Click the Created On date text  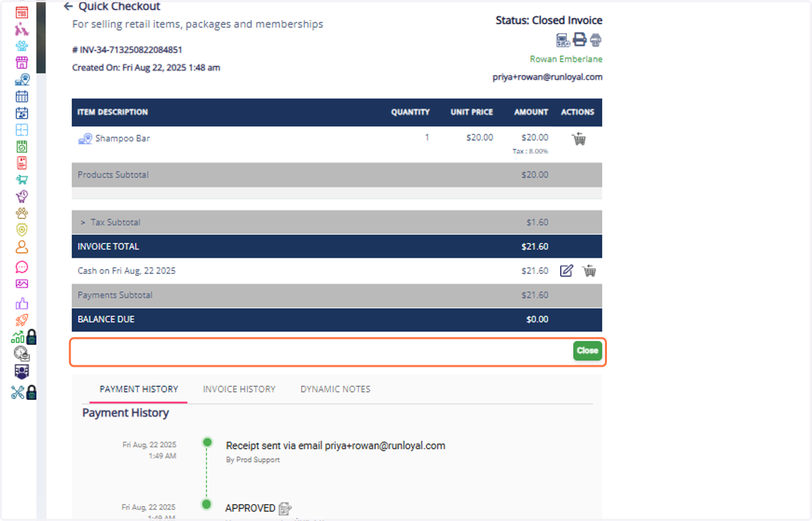coord(146,68)
